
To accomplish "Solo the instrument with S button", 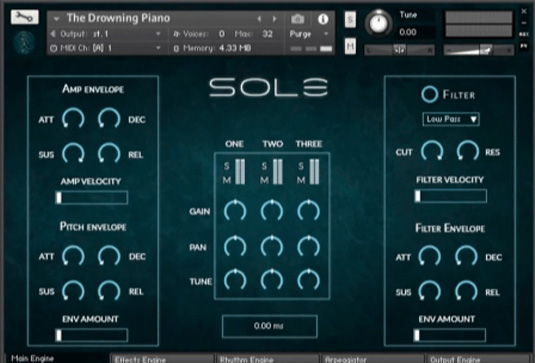I will tap(350, 19).
